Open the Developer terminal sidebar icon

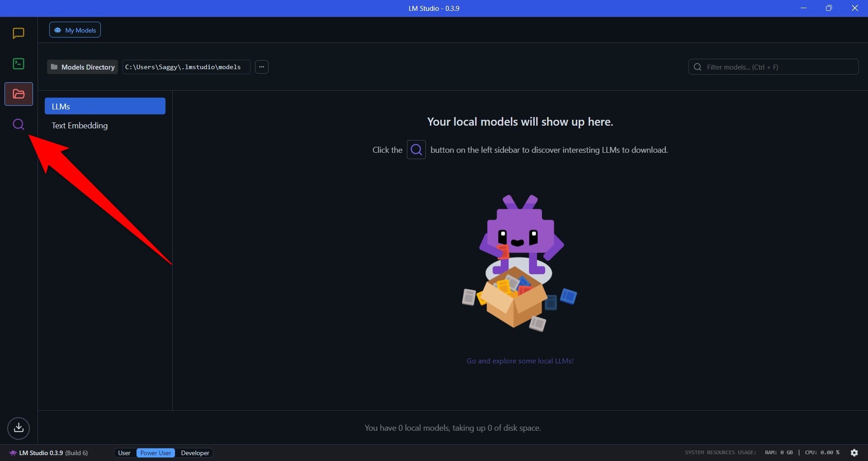[19, 64]
